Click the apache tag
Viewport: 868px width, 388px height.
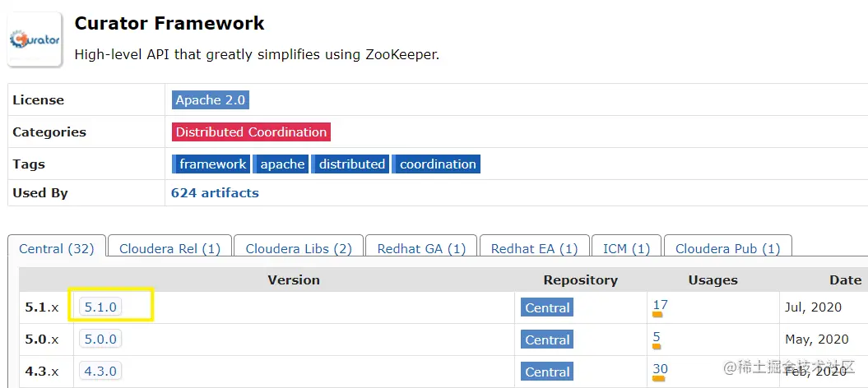tap(282, 164)
